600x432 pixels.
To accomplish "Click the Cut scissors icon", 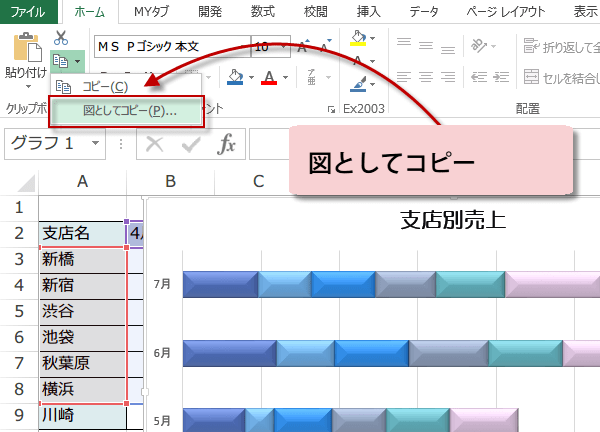I will click(61, 38).
